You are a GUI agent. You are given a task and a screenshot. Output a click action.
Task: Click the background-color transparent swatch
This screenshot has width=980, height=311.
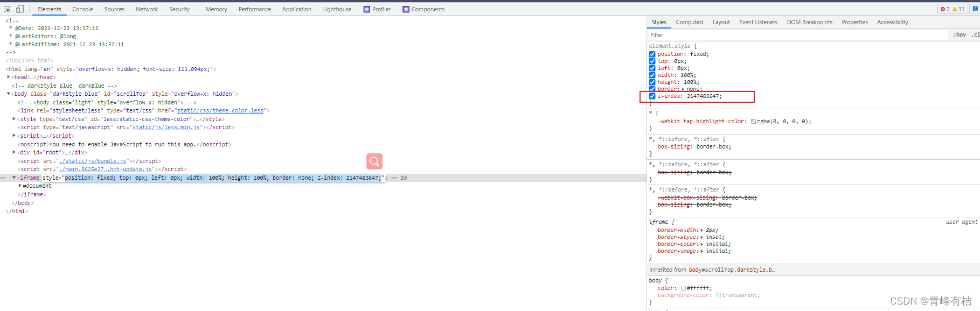(718, 295)
